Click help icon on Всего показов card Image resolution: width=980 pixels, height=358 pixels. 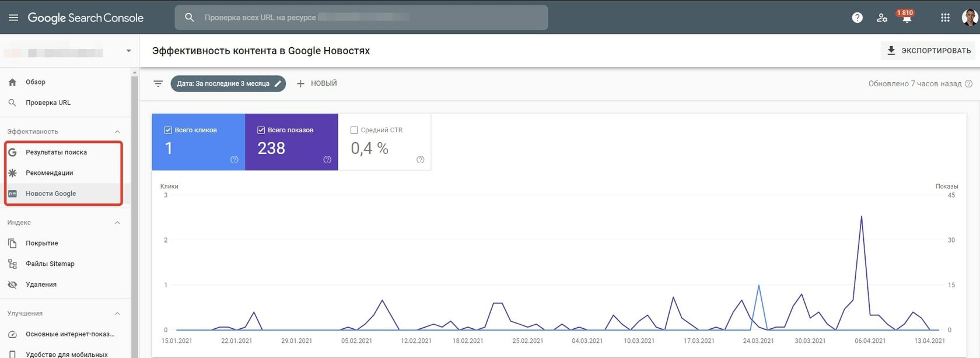point(327,160)
